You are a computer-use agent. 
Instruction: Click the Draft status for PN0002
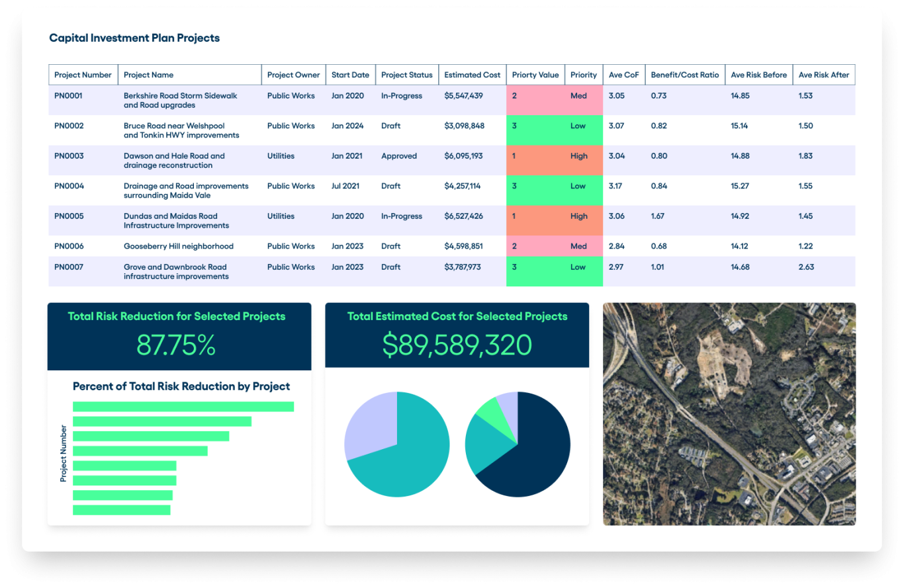[391, 126]
